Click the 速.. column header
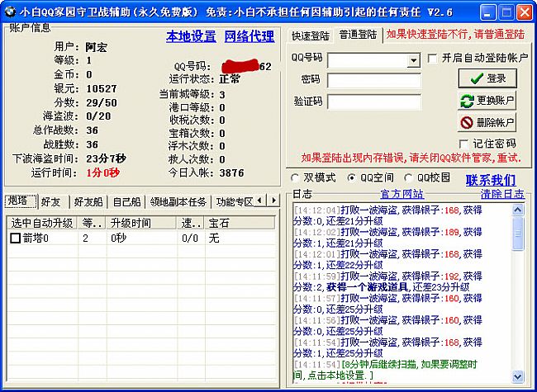The width and height of the screenshot is (537, 392). click(x=191, y=223)
